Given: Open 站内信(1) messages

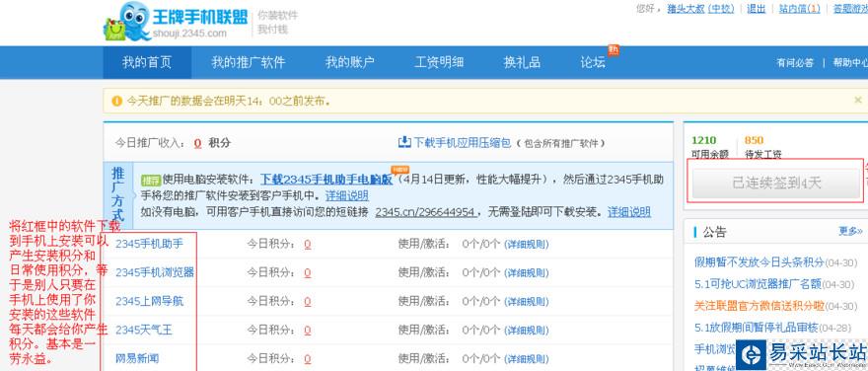Looking at the screenshot, I should (x=799, y=9).
